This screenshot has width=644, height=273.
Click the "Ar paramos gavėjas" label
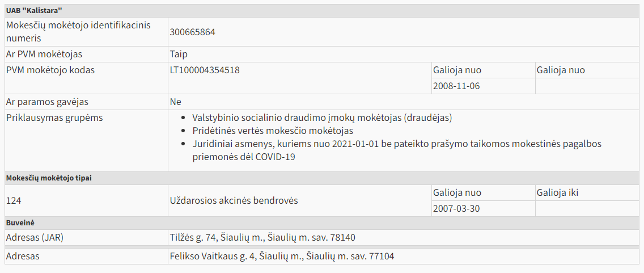pyautogui.click(x=47, y=102)
